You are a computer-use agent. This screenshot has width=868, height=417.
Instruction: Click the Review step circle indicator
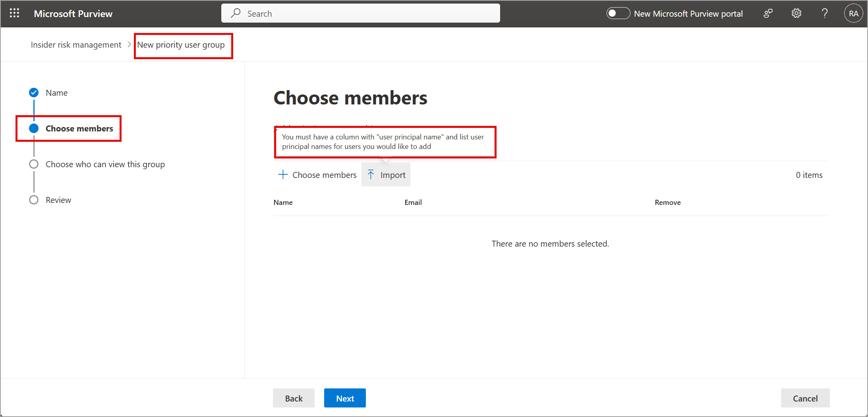click(34, 200)
